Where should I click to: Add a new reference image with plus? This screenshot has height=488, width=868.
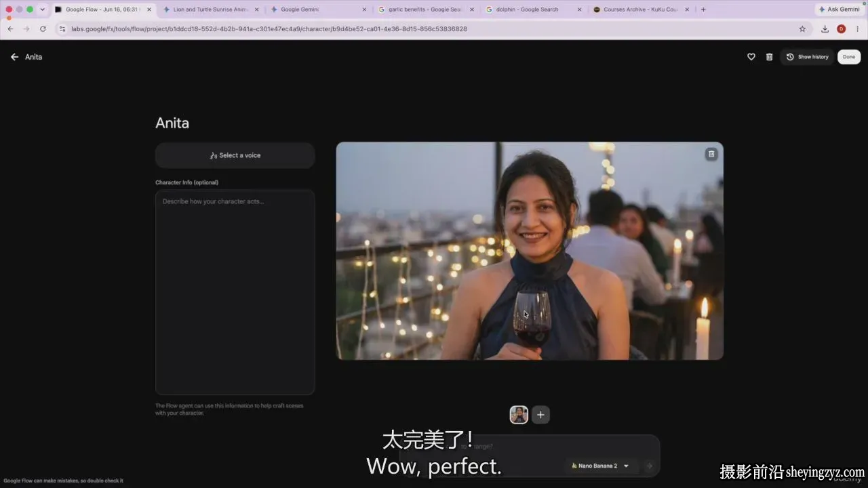click(x=540, y=415)
